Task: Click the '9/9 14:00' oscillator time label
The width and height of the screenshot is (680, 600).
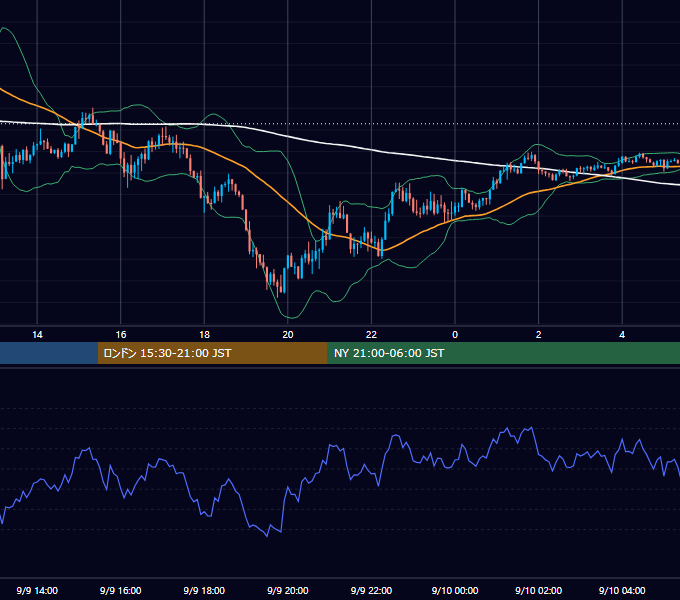Action: click(x=37, y=590)
